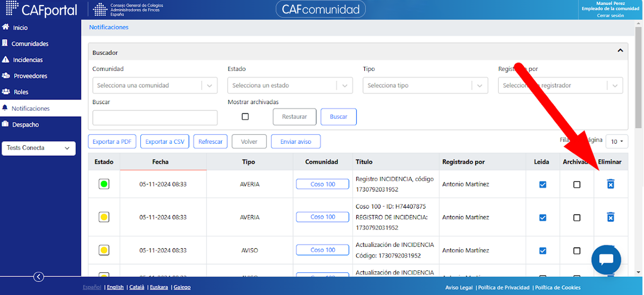Click the green status indicator in first row
This screenshot has width=644, height=295.
(104, 184)
